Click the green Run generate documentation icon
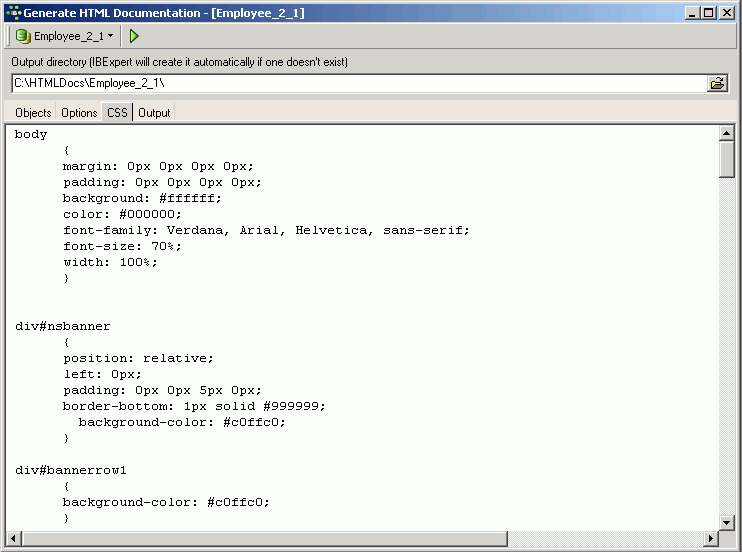This screenshot has height=552, width=742. pos(134,36)
